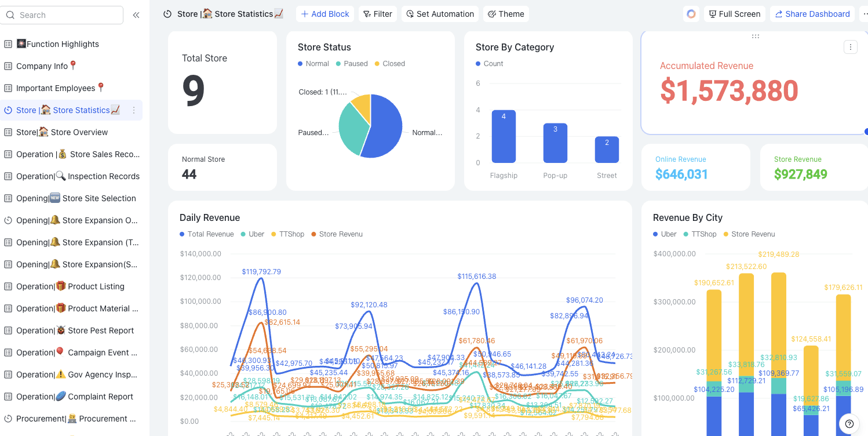The image size is (868, 436).
Task: Open the help question mark button
Action: point(849,424)
